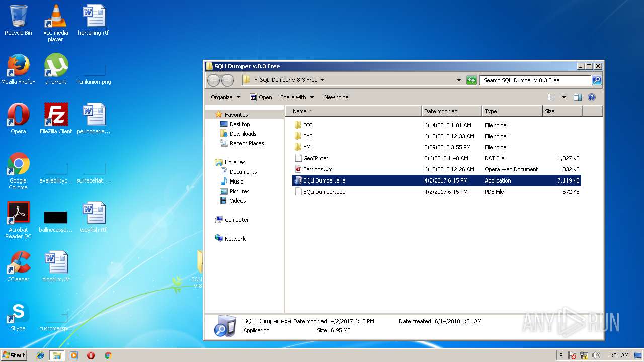The height and width of the screenshot is (362, 644).
Task: Click the Explorer Back navigation arrow
Action: [x=213, y=80]
